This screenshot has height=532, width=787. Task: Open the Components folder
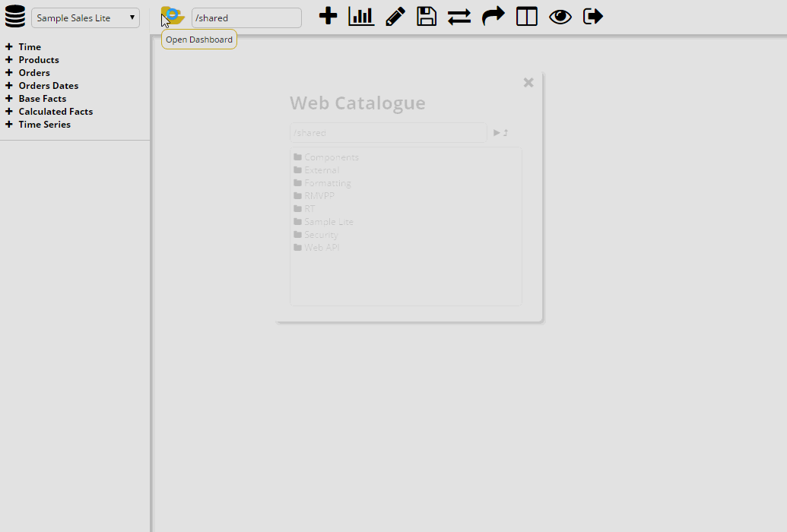pyautogui.click(x=332, y=157)
